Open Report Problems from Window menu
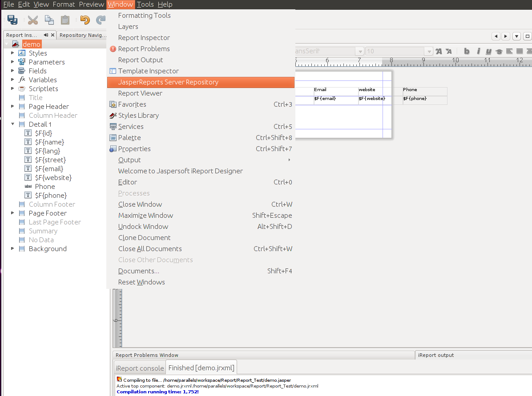532x396 pixels. 201,49
